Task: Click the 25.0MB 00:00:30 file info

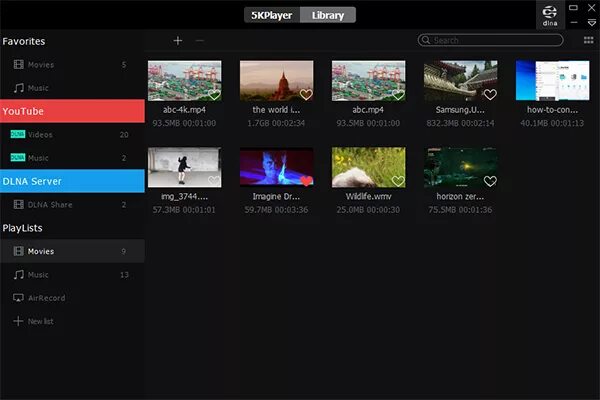Action: pyautogui.click(x=368, y=210)
